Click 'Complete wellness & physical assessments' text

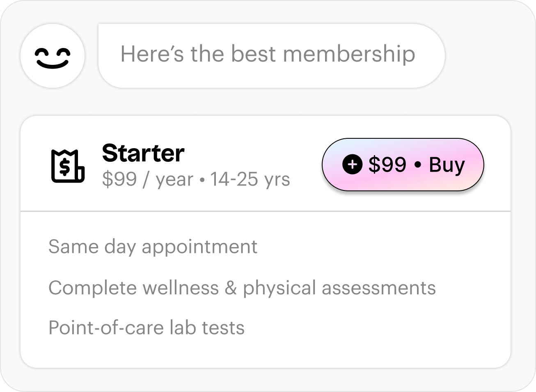click(x=242, y=287)
